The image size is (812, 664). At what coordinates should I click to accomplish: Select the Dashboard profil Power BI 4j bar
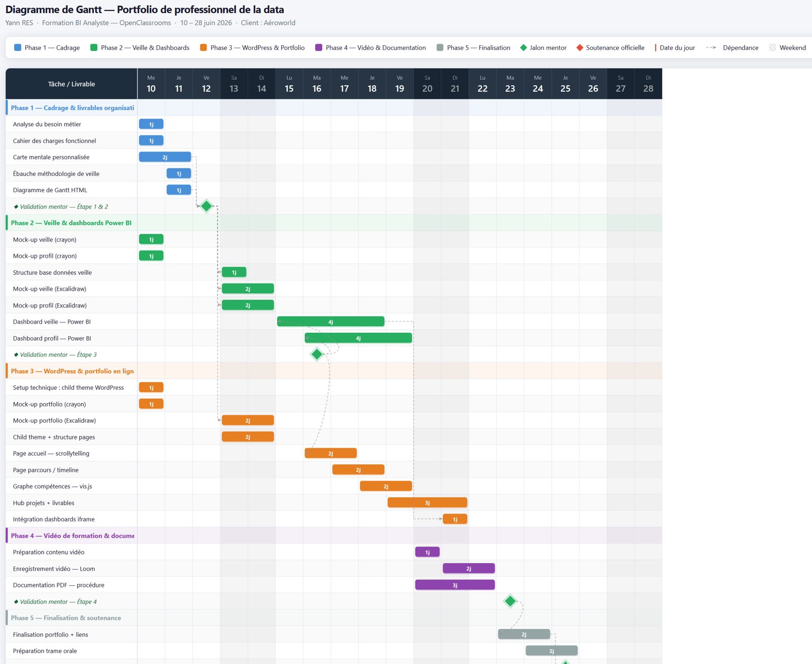(358, 338)
